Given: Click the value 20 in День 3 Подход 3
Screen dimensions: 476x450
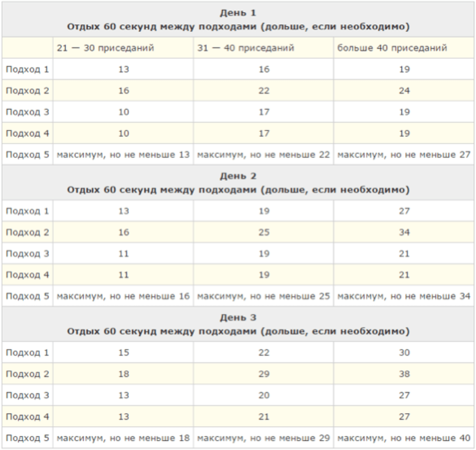Looking at the screenshot, I should [264, 395].
